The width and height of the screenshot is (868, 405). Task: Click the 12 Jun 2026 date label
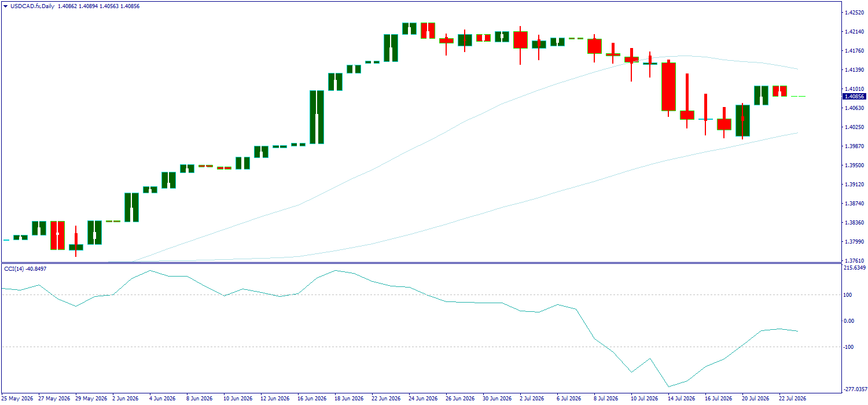[x=275, y=399]
